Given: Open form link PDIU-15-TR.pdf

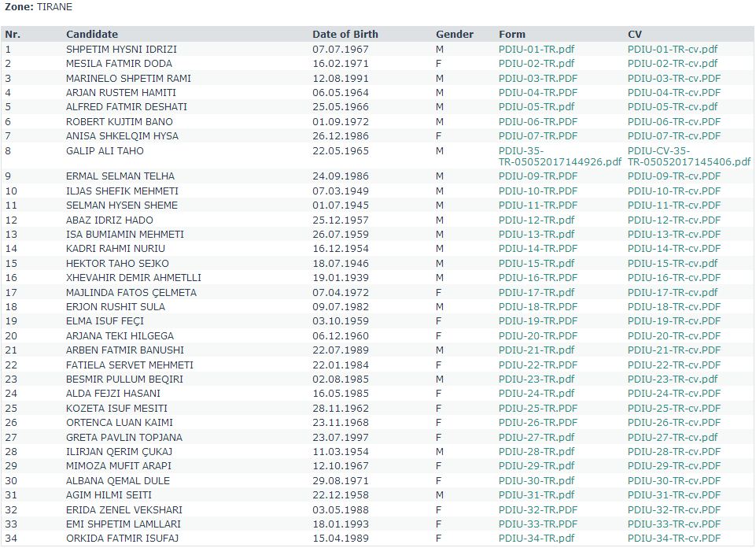Looking at the screenshot, I should tap(536, 264).
